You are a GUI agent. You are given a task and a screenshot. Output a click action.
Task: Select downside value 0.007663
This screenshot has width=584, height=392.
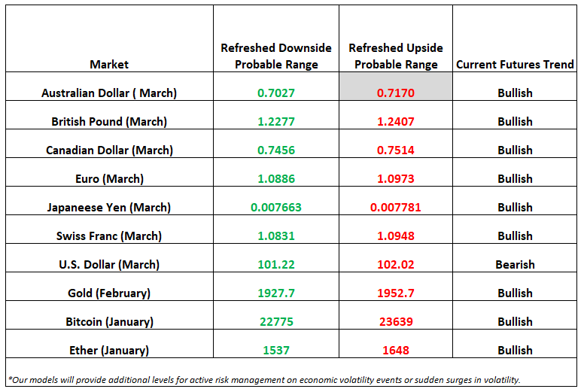pyautogui.click(x=276, y=208)
